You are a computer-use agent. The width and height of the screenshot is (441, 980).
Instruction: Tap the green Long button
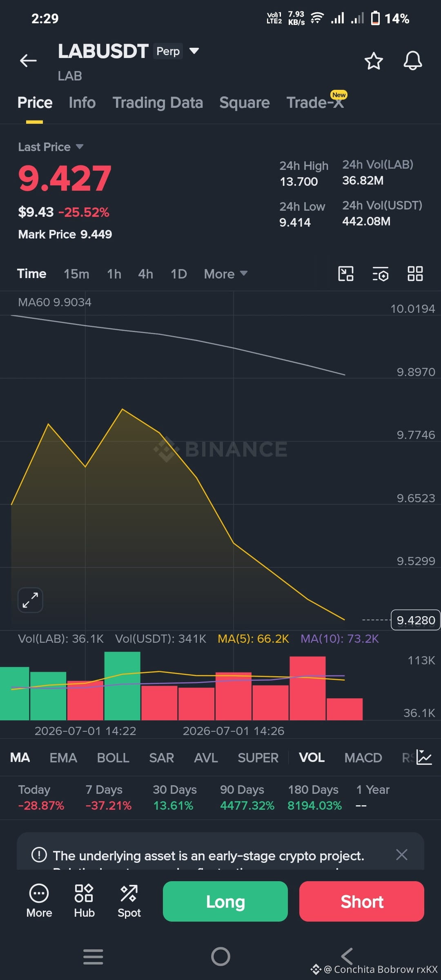click(x=225, y=901)
